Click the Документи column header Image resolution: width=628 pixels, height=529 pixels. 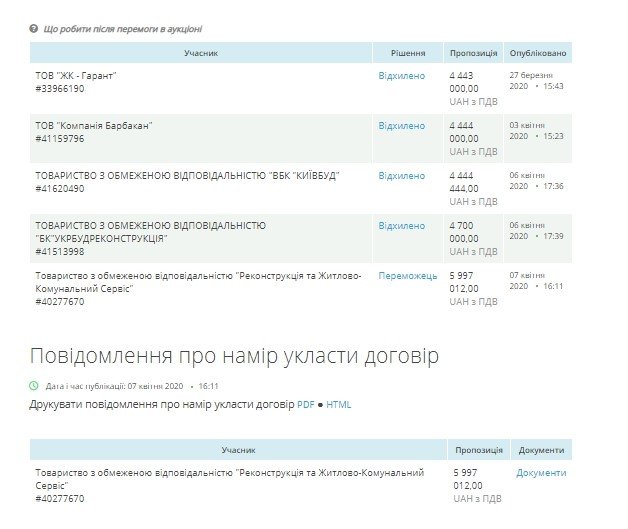point(541,450)
